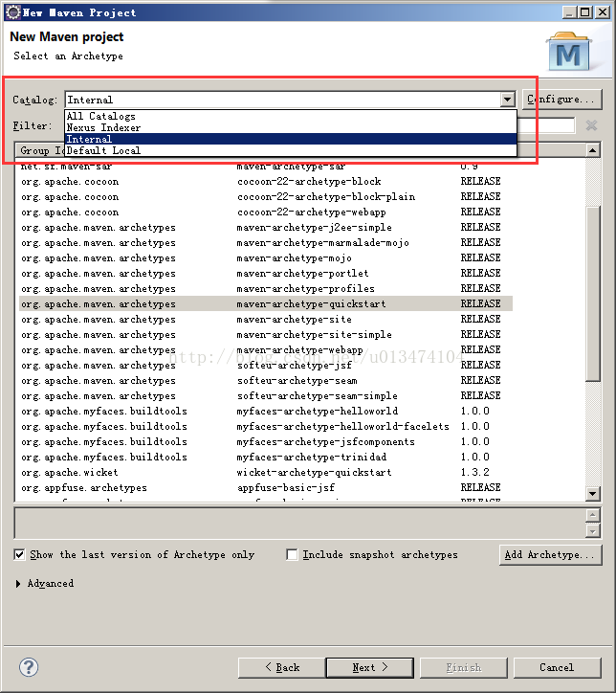Choose All Catalogs from the dropdown list
Image resolution: width=616 pixels, height=693 pixels.
pyautogui.click(x=291, y=116)
